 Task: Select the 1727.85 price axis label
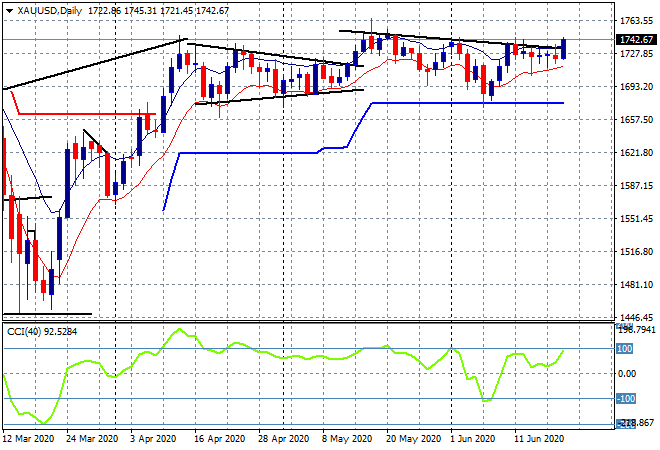[636, 53]
